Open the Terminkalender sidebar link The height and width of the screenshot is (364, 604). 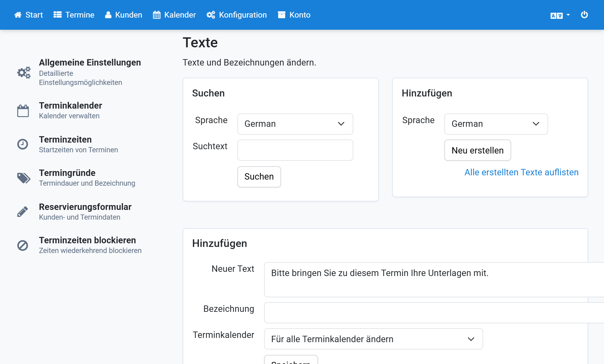(x=70, y=106)
